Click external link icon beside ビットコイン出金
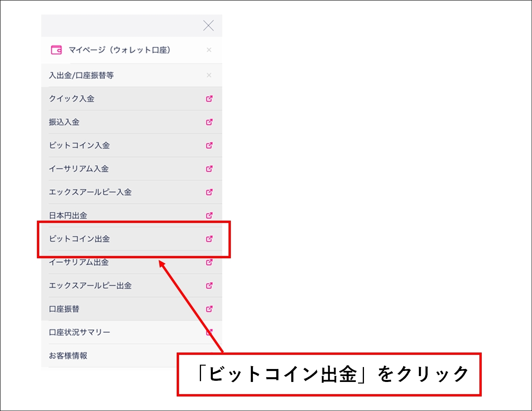Viewport: 532px width, 411px height. [209, 239]
